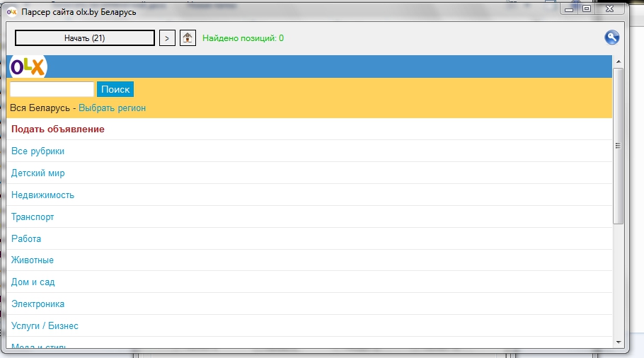Click the home icon button
The width and height of the screenshot is (644, 358).
pos(188,38)
